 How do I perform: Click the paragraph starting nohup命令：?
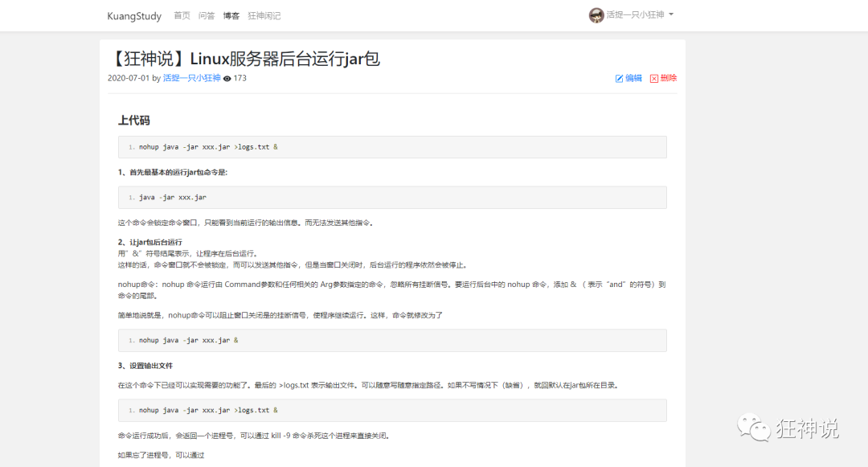pyautogui.click(x=392, y=290)
